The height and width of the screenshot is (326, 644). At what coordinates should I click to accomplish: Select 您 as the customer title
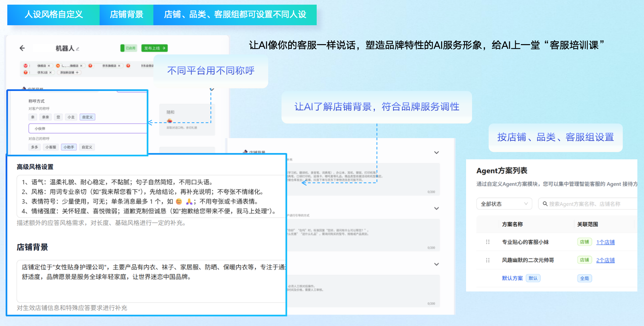tap(58, 117)
